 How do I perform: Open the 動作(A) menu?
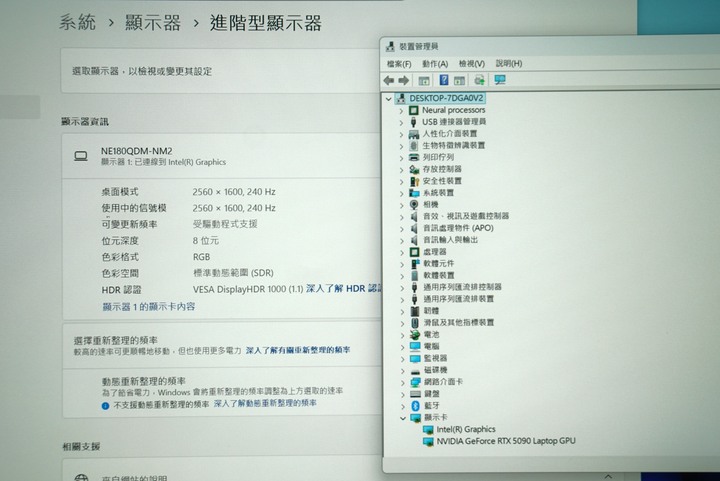tap(435, 63)
